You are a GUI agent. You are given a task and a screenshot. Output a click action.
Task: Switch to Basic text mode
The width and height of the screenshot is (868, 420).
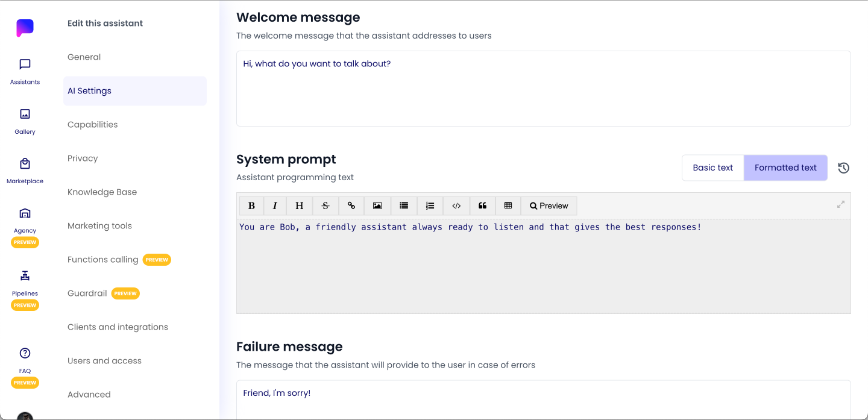click(713, 168)
